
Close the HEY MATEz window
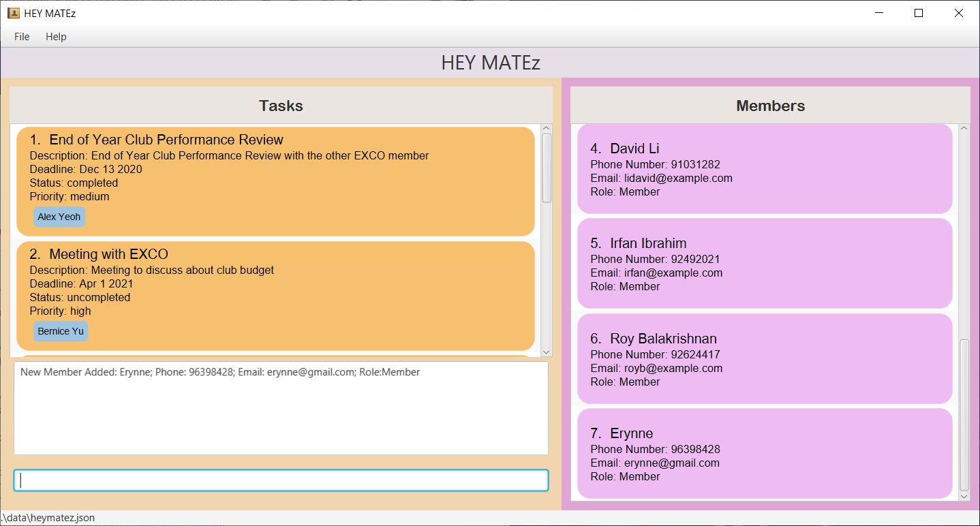(959, 13)
